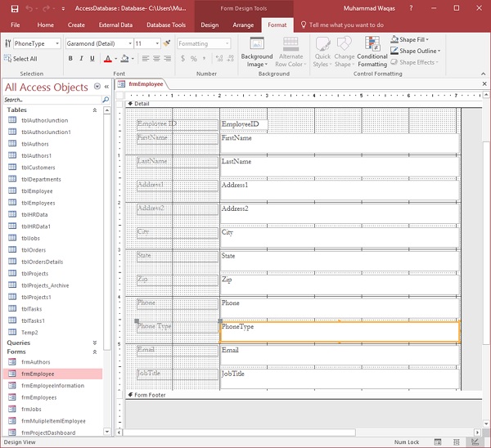Click the Bold formatting button
Screen dimensions: 491x448
[70, 59]
